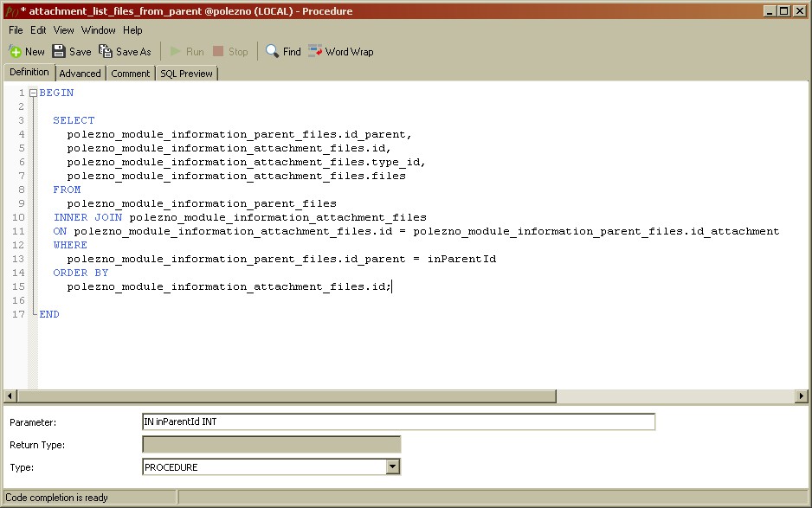
Task: Open the File menu
Action: click(x=16, y=30)
